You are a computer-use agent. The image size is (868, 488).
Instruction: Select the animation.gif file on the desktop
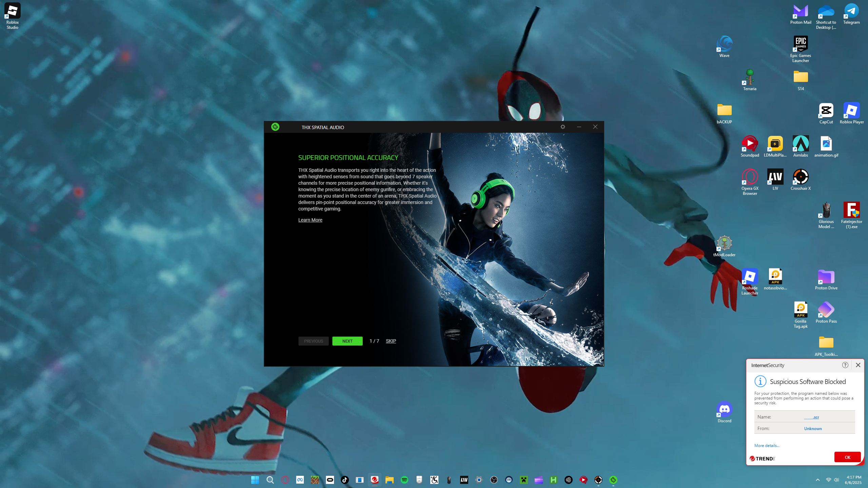pyautogui.click(x=826, y=146)
